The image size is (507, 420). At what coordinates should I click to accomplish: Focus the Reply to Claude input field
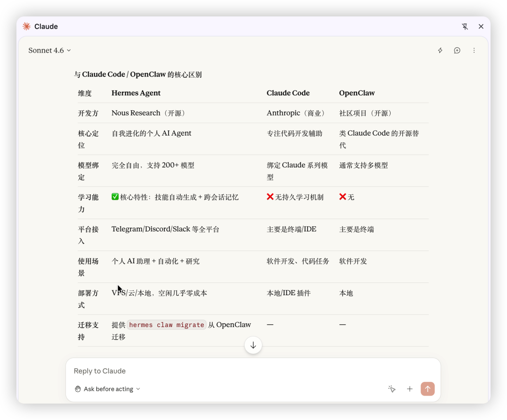coord(188,371)
